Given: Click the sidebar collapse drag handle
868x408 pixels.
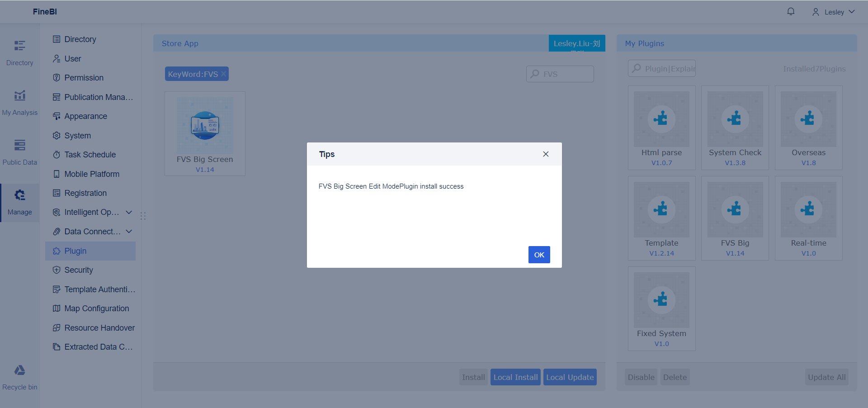Looking at the screenshot, I should (x=143, y=216).
